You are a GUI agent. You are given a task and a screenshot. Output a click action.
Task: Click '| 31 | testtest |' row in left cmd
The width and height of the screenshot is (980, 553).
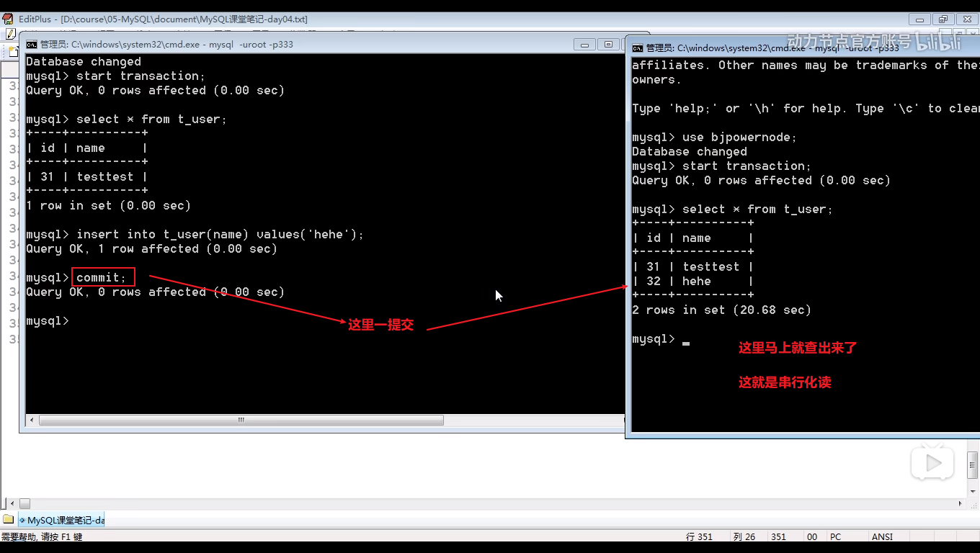coord(86,177)
